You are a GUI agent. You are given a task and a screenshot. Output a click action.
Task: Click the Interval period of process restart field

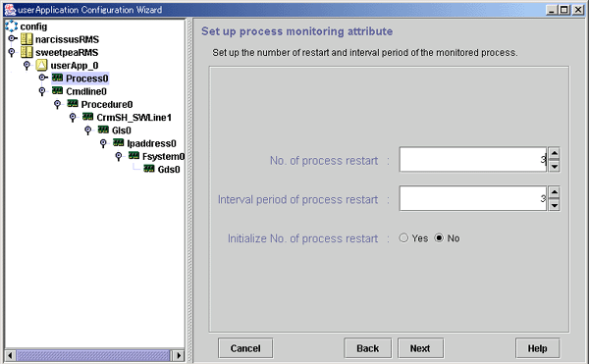[x=473, y=198]
